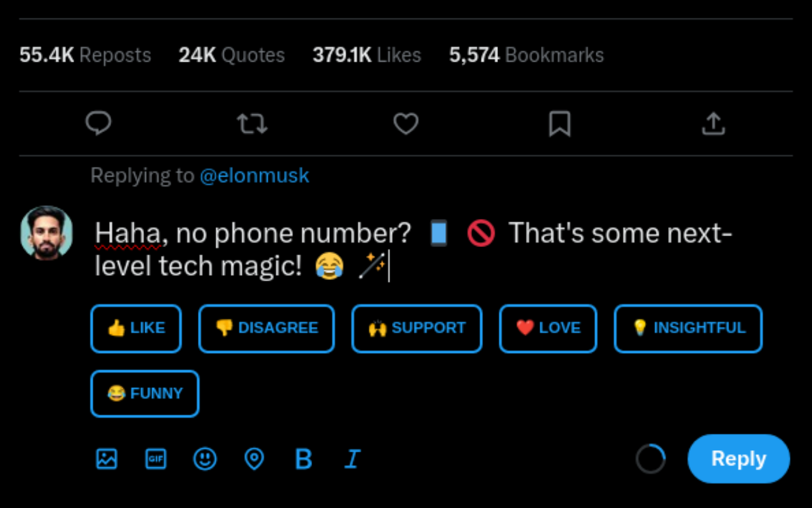The image size is (812, 508).
Task: Select the DISAGREE quick reaction
Action: [266, 328]
